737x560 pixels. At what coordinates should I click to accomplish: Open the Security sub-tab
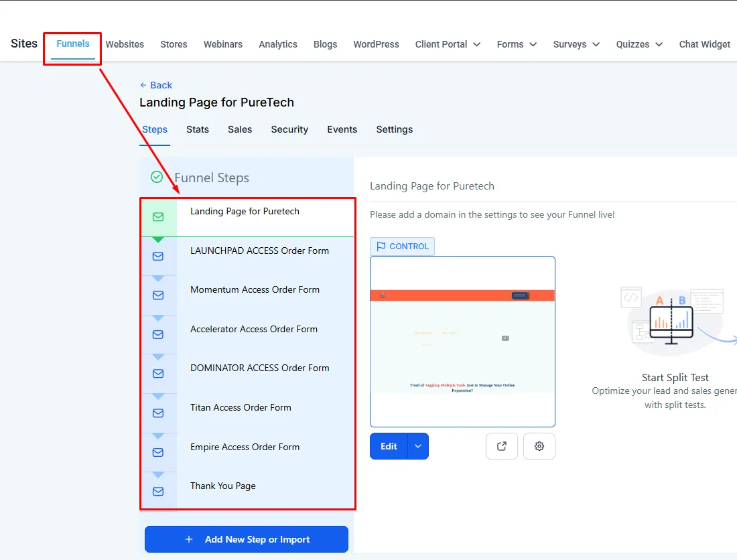289,130
